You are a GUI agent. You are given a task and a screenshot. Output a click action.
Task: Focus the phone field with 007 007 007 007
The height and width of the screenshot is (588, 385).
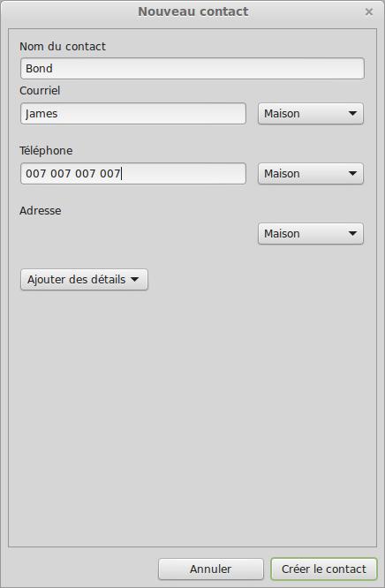[x=132, y=174]
